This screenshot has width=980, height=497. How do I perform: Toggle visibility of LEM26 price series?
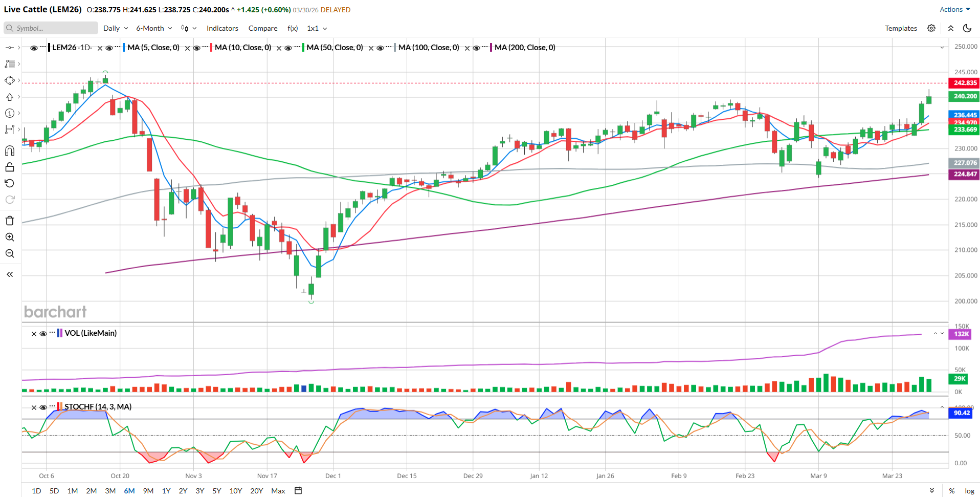coord(34,48)
